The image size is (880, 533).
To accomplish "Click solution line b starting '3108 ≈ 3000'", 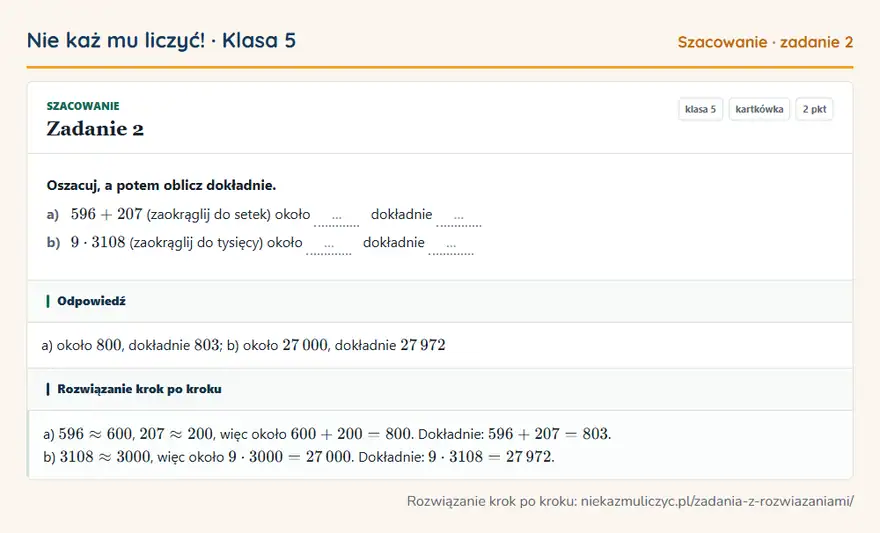I will 299,457.
